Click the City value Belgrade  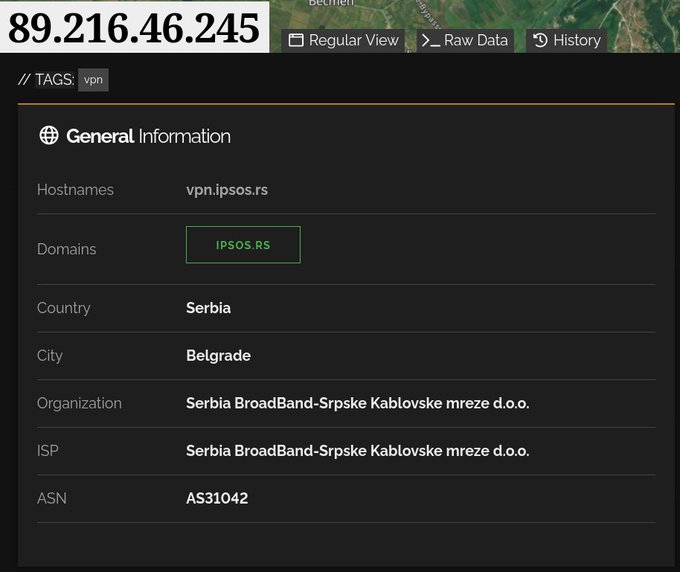(x=218, y=356)
